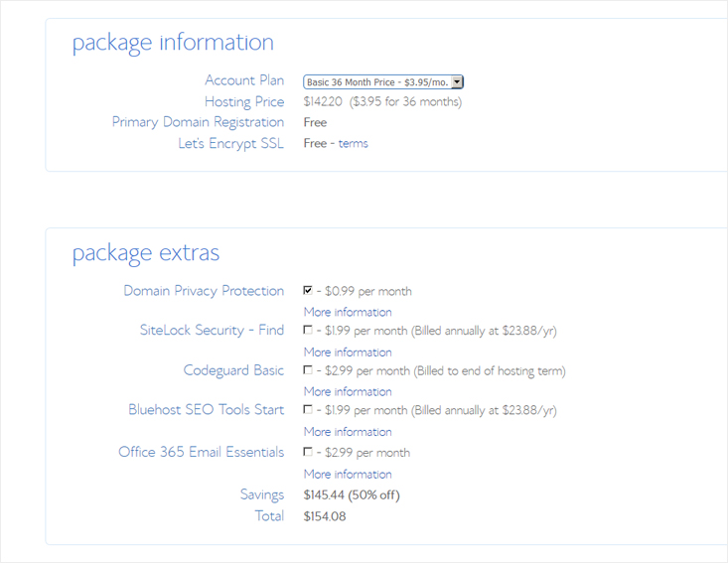
Task: Click the Total value $154.08
Action: pyautogui.click(x=325, y=516)
